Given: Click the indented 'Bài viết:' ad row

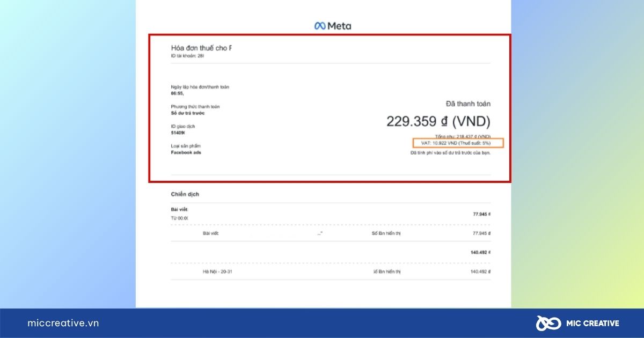Looking at the screenshot, I should 211,233.
